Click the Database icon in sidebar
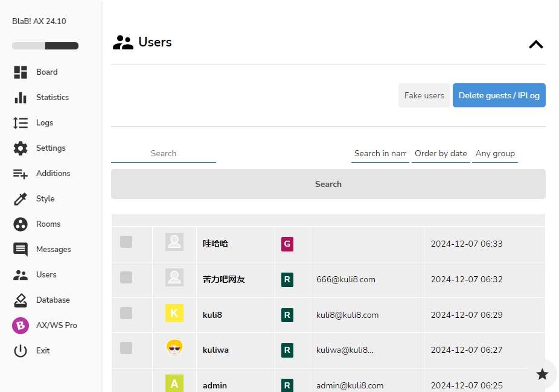Screen dimensions: 559x392 (21, 300)
